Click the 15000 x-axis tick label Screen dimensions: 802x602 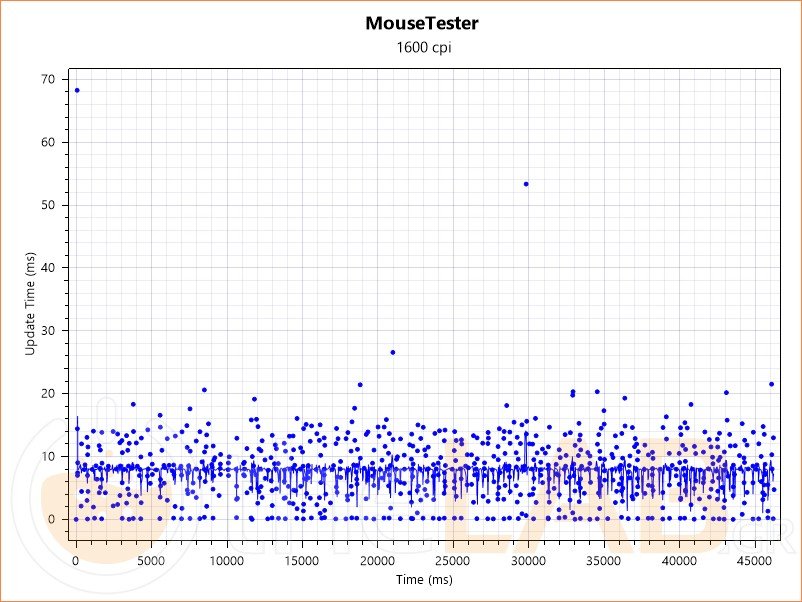[x=302, y=561]
